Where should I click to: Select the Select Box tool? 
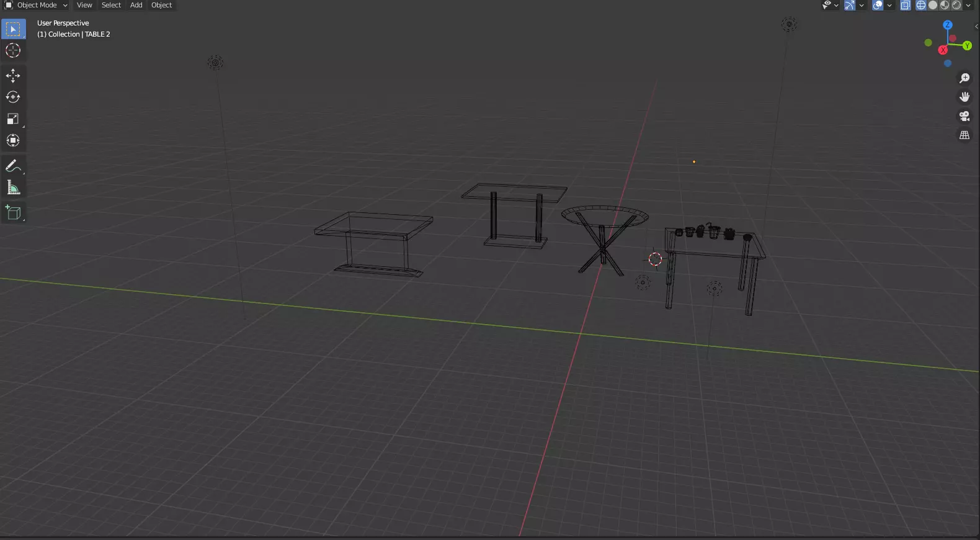[x=13, y=29]
